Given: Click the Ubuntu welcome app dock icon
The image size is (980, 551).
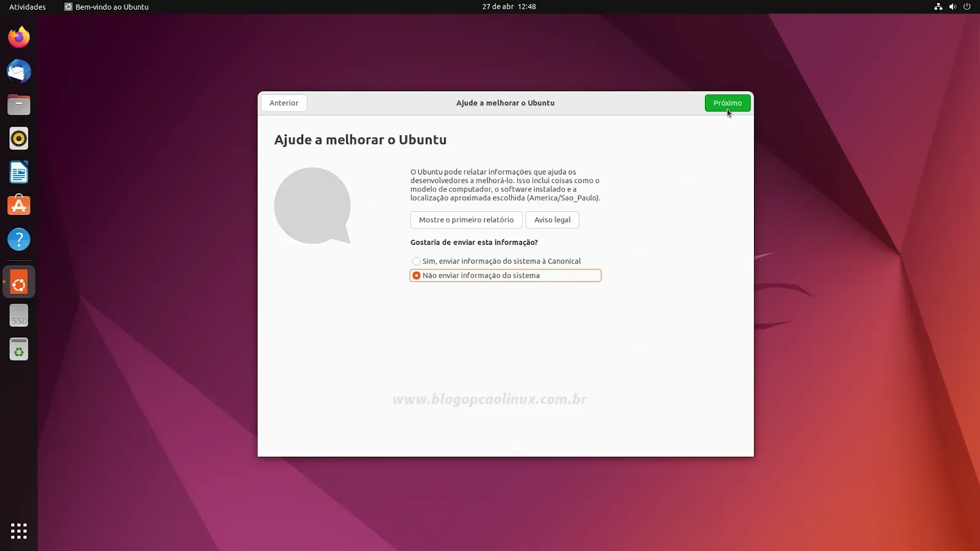Looking at the screenshot, I should pos(19,282).
